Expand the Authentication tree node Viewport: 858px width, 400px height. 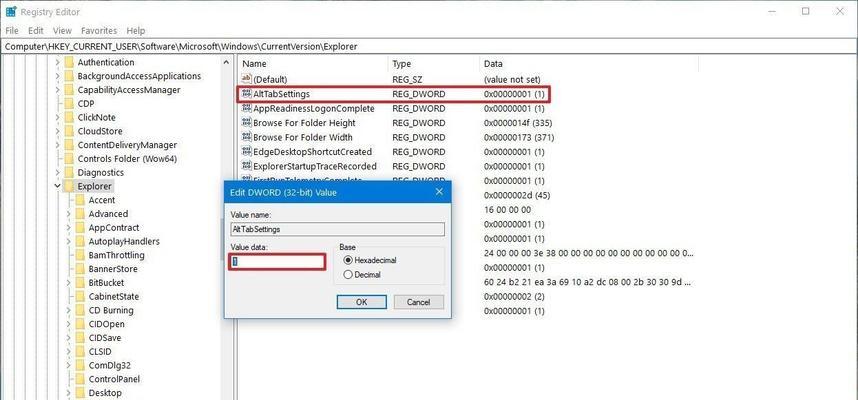pos(57,62)
